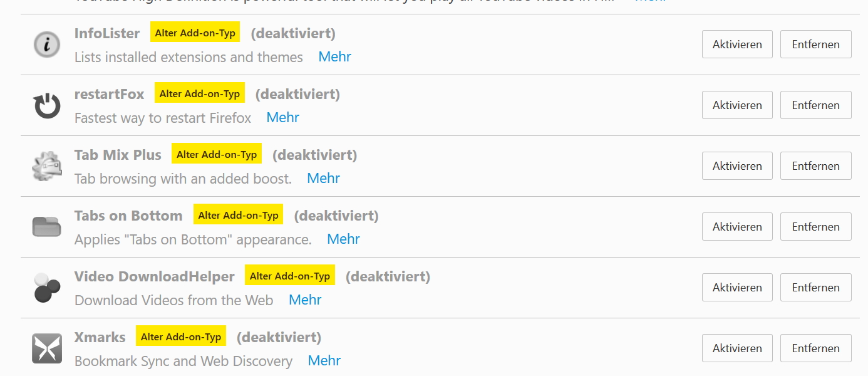Activate the Xmarks add-on
The height and width of the screenshot is (376, 868).
pos(737,348)
